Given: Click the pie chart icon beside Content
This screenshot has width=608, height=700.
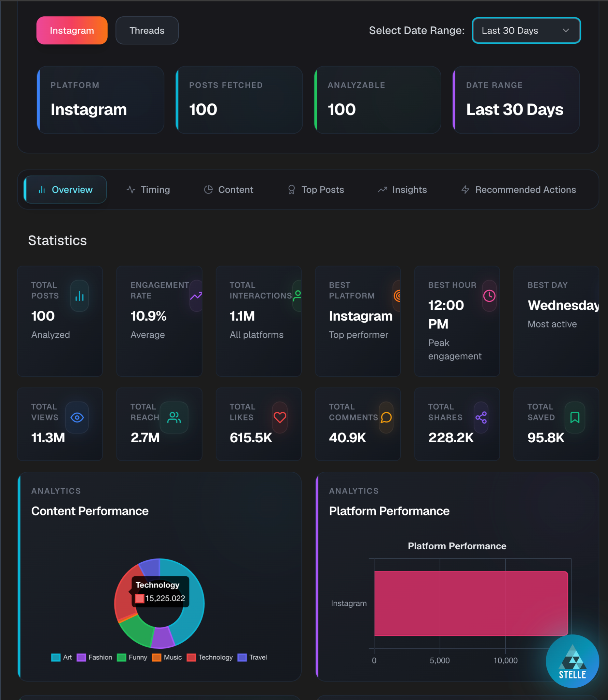Looking at the screenshot, I should [x=208, y=190].
